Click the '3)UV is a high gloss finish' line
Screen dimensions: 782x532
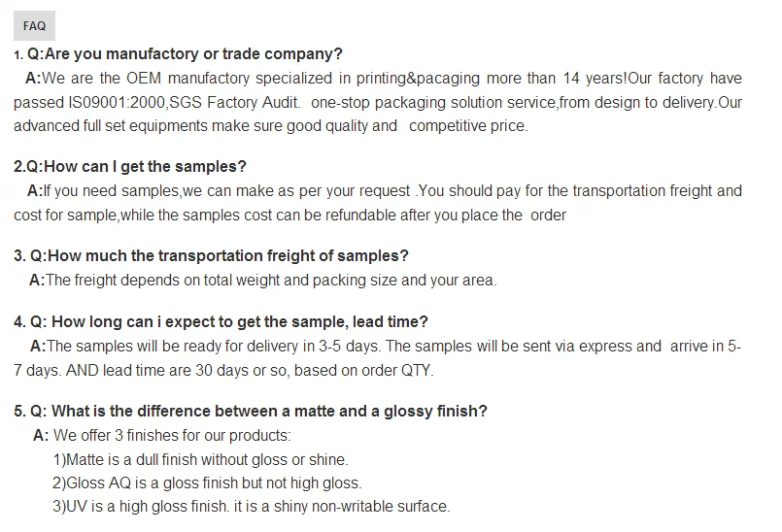[x=251, y=506]
